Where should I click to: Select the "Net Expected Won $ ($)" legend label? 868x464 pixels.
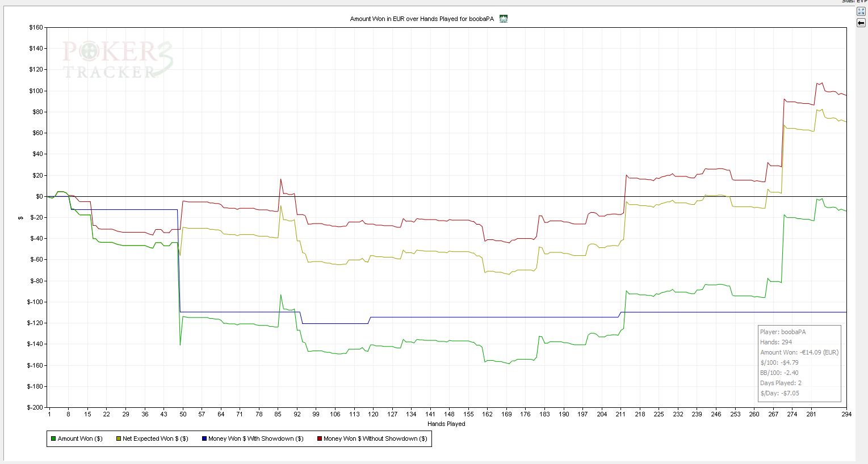click(x=156, y=438)
